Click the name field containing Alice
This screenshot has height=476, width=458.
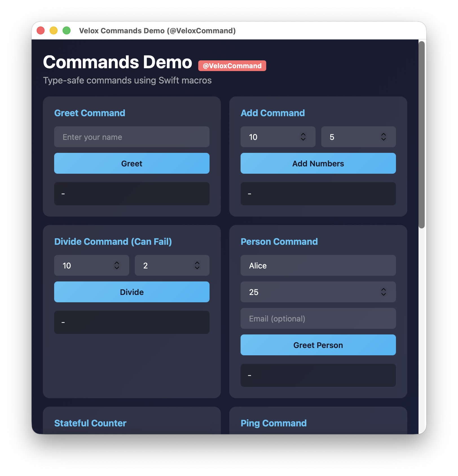(318, 265)
